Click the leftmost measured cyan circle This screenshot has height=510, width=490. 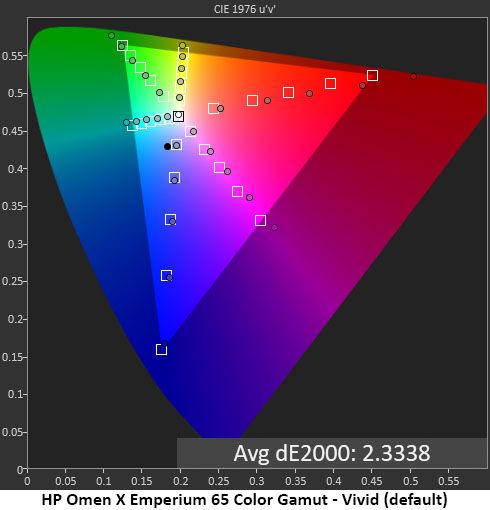[x=126, y=123]
